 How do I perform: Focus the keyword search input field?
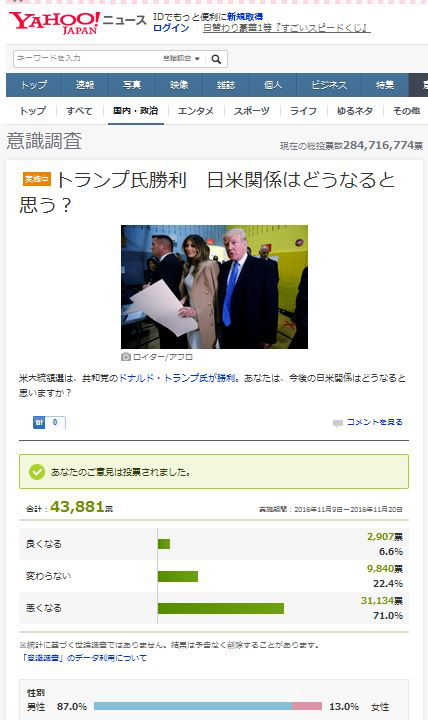[x=87, y=59]
